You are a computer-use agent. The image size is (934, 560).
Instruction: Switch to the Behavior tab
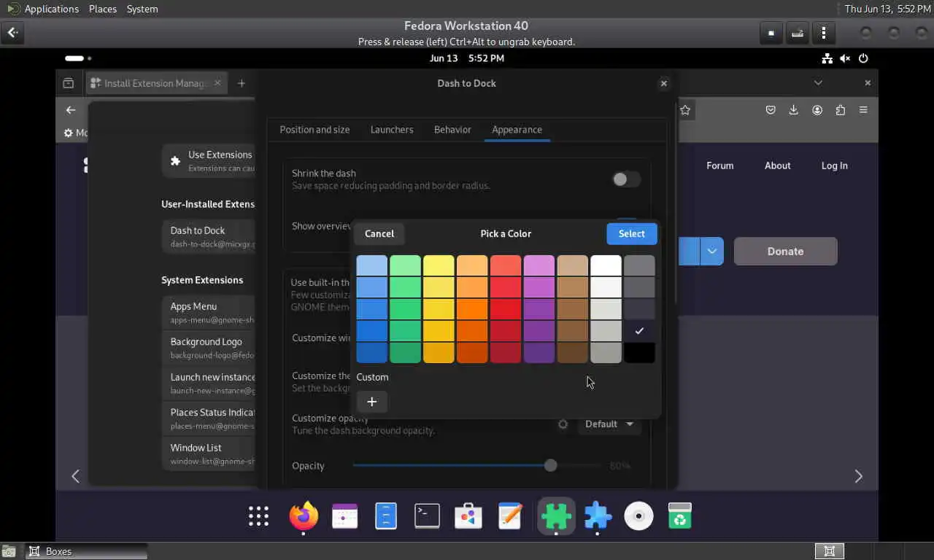pos(452,130)
